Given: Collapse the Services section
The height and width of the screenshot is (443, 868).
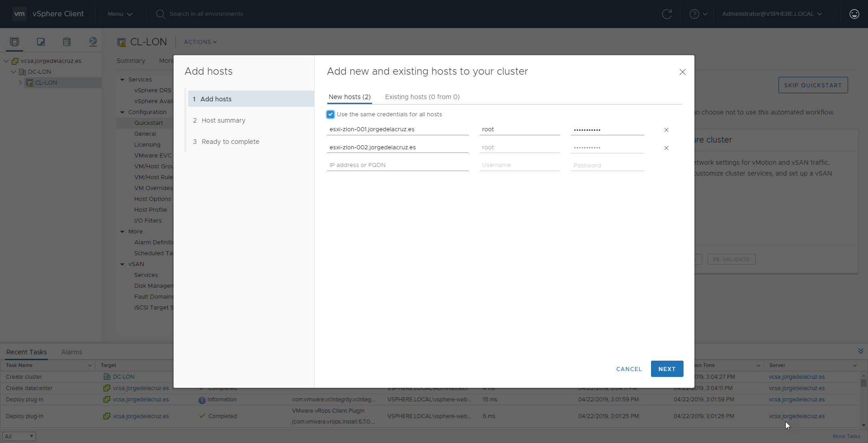Looking at the screenshot, I should (x=122, y=80).
